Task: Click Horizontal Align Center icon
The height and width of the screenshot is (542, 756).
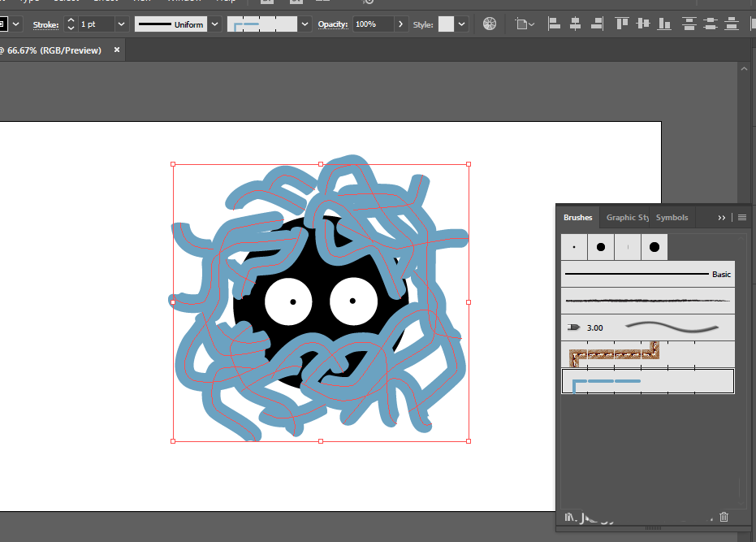Action: click(x=575, y=24)
